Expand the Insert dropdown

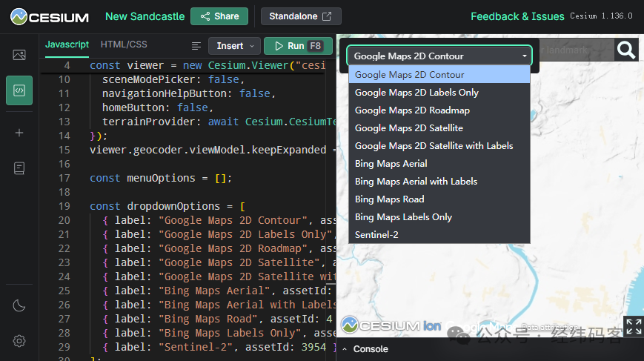click(234, 46)
